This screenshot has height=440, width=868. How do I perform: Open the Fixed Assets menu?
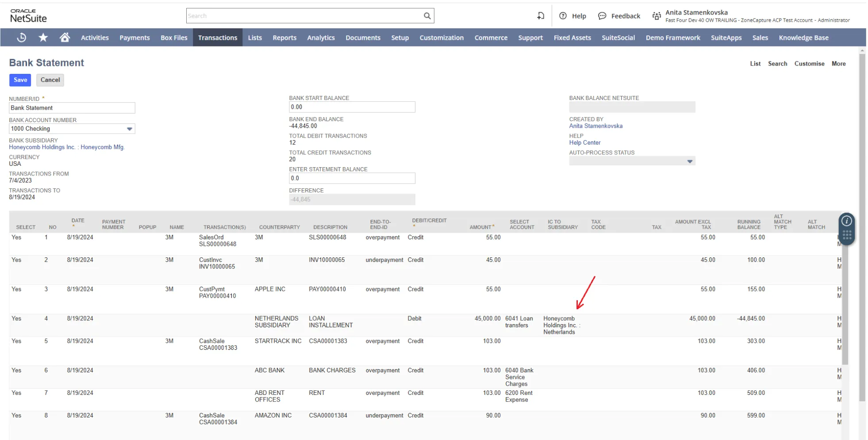(x=572, y=38)
